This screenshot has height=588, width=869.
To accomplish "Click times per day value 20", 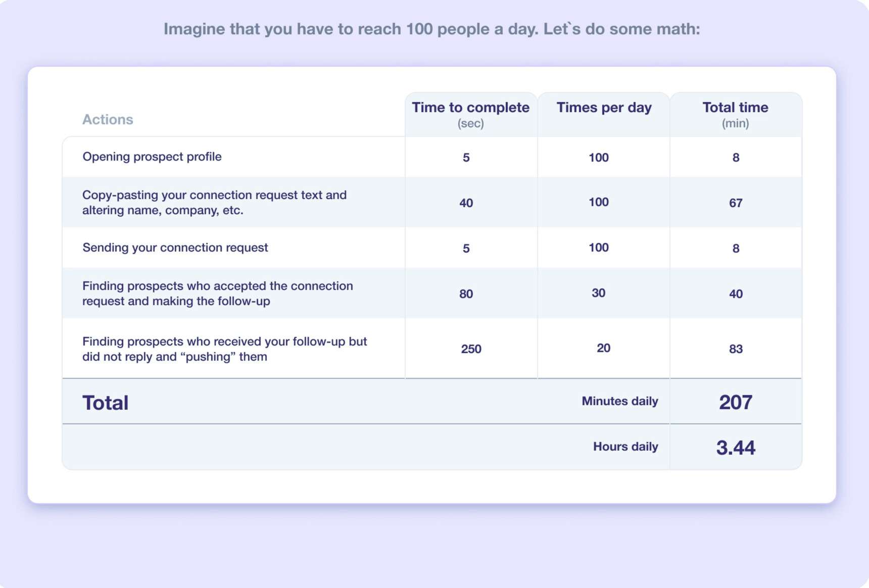I will [x=603, y=348].
